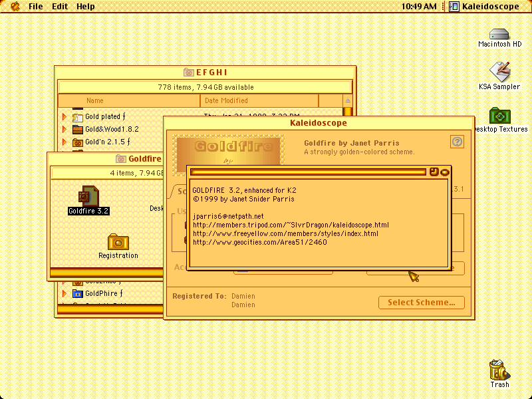Click the "778 items, 7.94 GB available" status
Image resolution: width=532 pixels, height=399 pixels.
[205, 87]
